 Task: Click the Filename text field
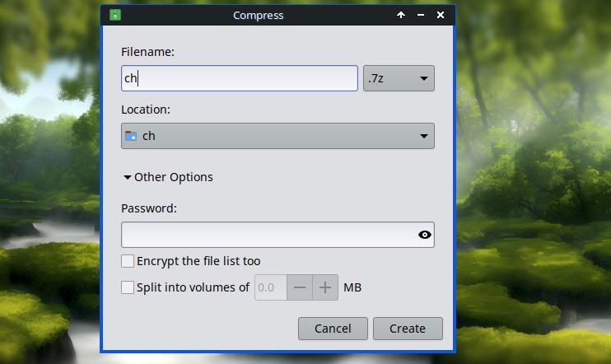tap(240, 78)
